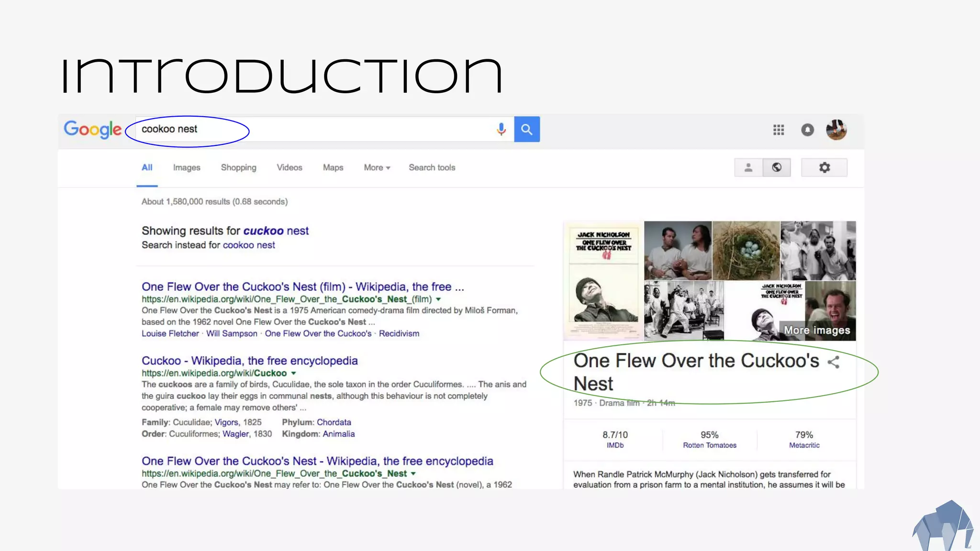This screenshot has width=980, height=551.
Task: Click the Vigors family link
Action: (226, 422)
